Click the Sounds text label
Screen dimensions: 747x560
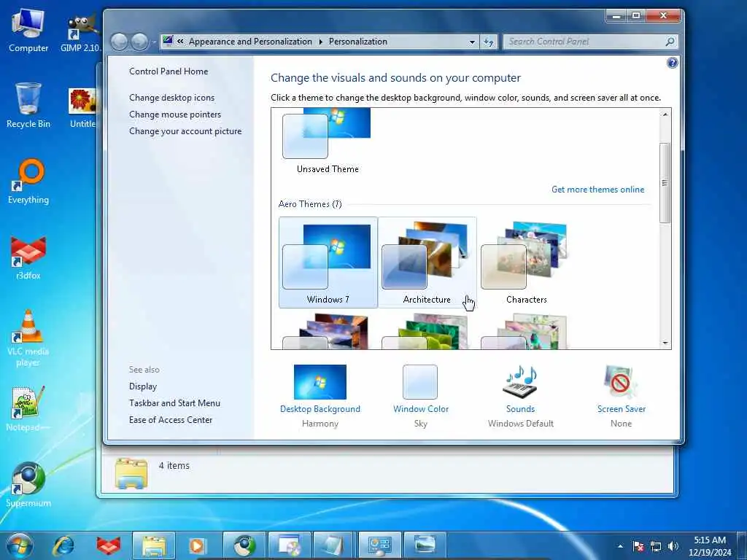point(520,409)
